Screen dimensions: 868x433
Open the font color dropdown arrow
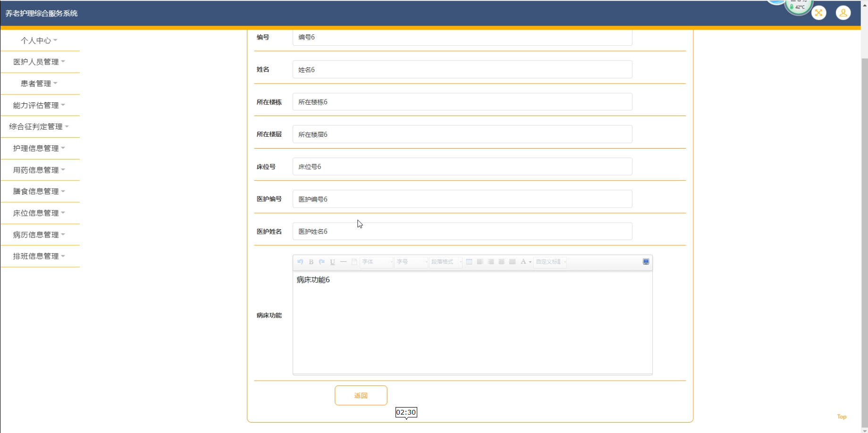click(530, 262)
